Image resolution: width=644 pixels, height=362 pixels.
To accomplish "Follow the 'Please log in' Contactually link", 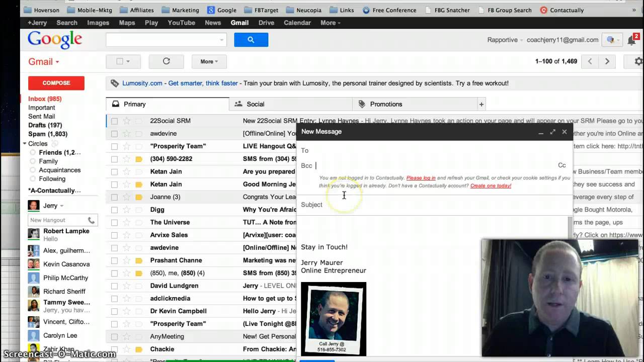I will [x=421, y=178].
